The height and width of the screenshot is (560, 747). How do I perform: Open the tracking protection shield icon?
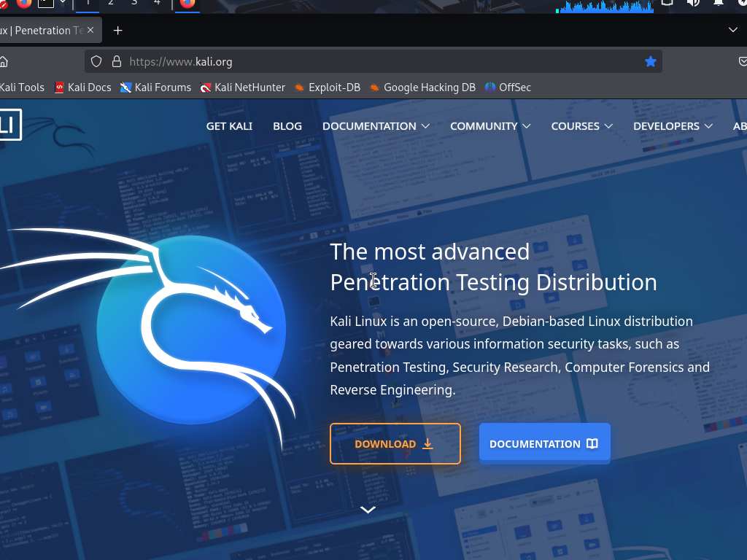tap(96, 61)
